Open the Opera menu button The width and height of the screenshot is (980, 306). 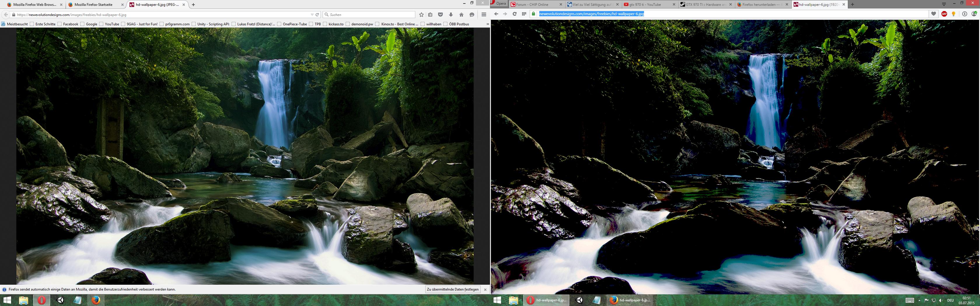pos(499,4)
